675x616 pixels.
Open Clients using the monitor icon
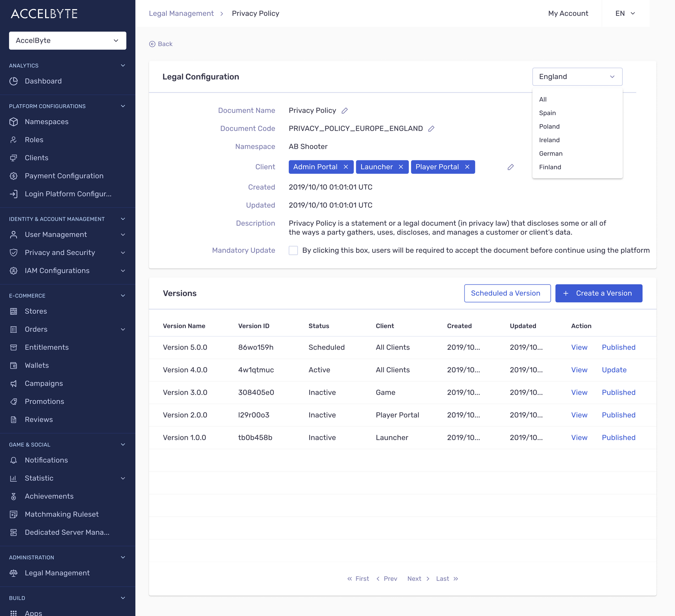[x=13, y=158]
